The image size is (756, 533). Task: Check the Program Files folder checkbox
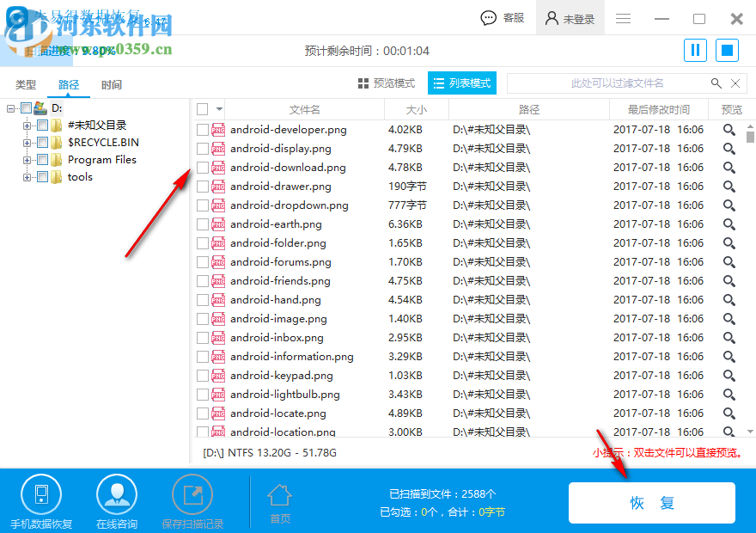[42, 160]
